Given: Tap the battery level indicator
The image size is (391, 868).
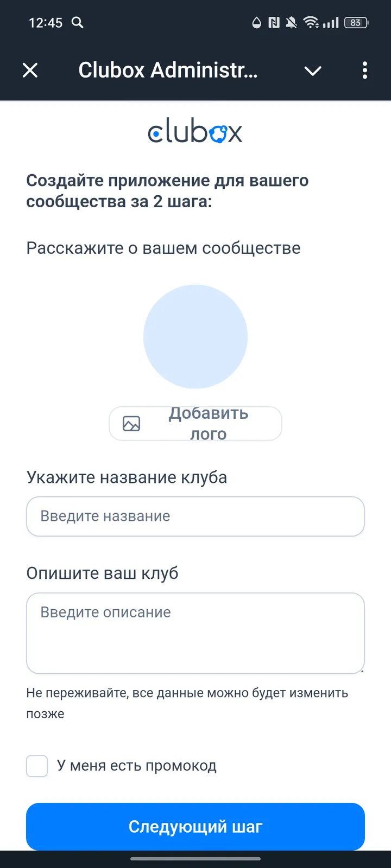Looking at the screenshot, I should 356,23.
